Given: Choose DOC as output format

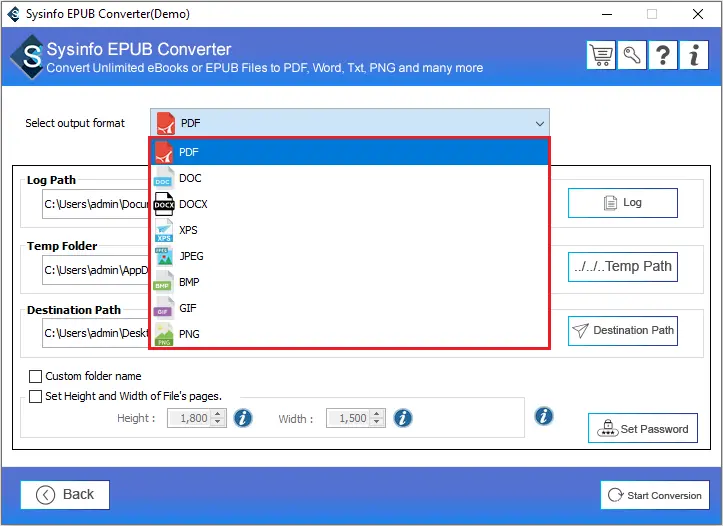Looking at the screenshot, I should tap(350, 178).
